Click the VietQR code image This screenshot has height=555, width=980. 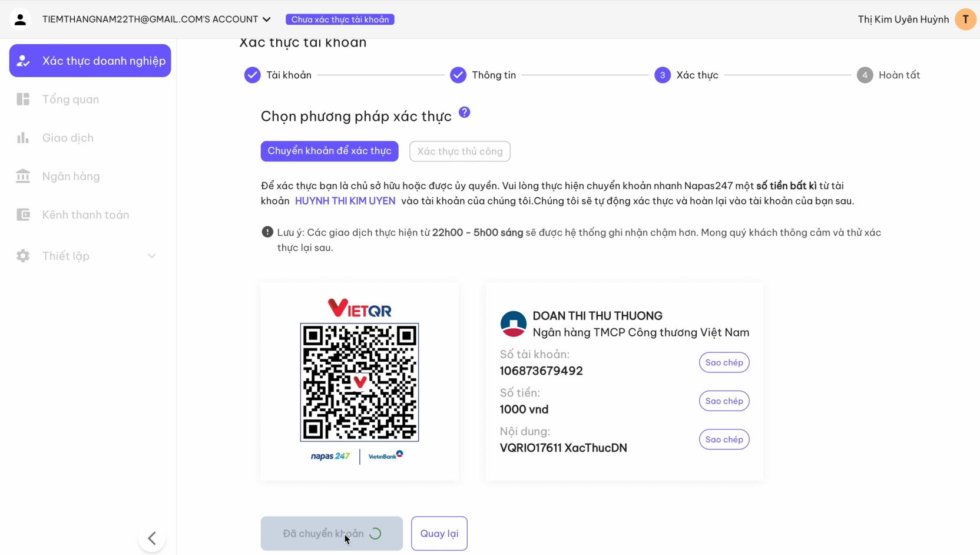click(x=359, y=382)
